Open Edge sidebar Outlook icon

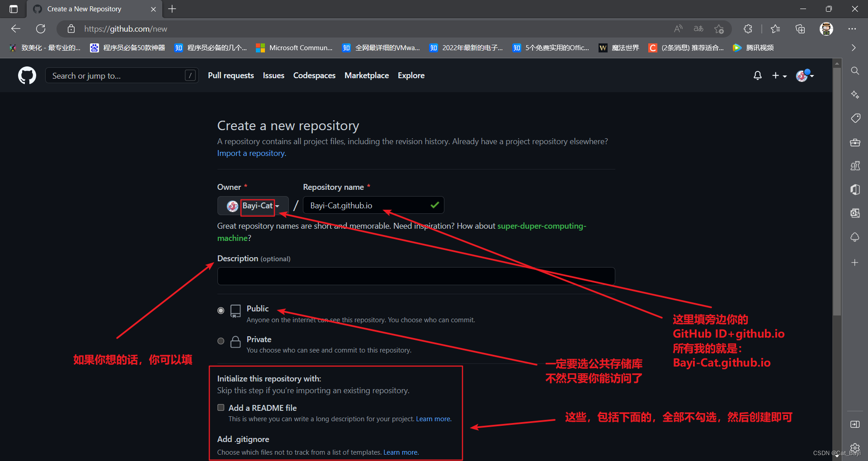tap(855, 213)
